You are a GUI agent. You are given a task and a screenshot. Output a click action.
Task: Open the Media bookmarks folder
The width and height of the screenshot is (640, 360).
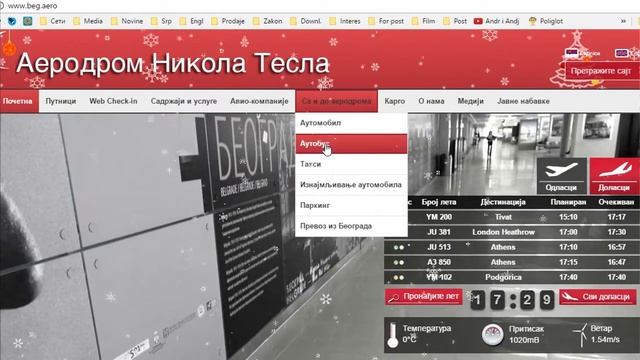click(x=88, y=21)
